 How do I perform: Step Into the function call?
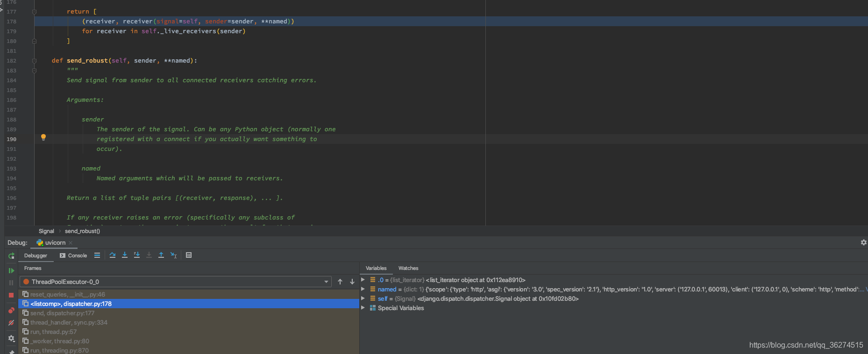coord(125,255)
